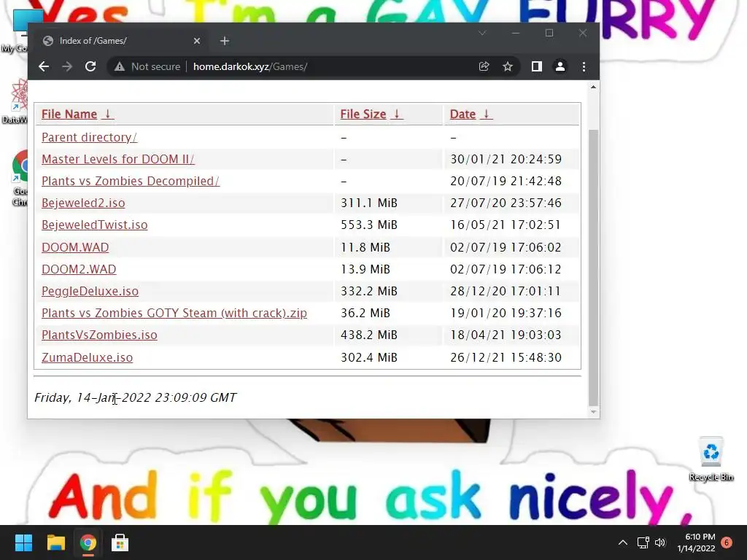Select the Index of /Games/ tab
The width and height of the screenshot is (747, 560).
(122, 41)
